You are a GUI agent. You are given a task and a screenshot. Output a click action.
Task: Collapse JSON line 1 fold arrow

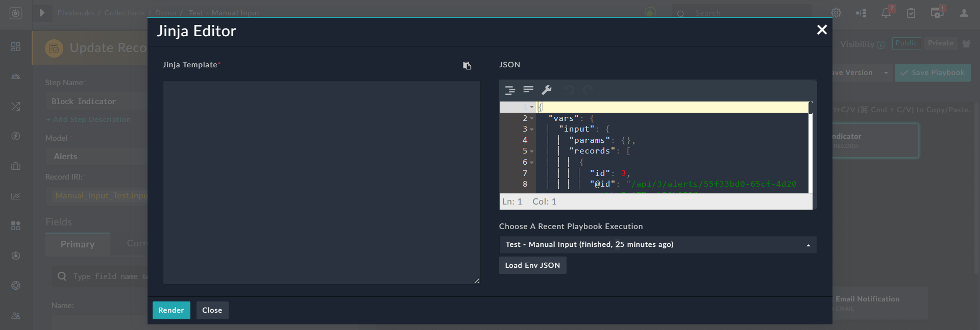532,107
